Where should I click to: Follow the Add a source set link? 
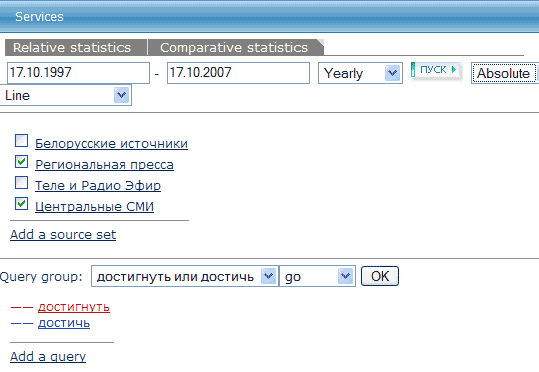click(63, 235)
